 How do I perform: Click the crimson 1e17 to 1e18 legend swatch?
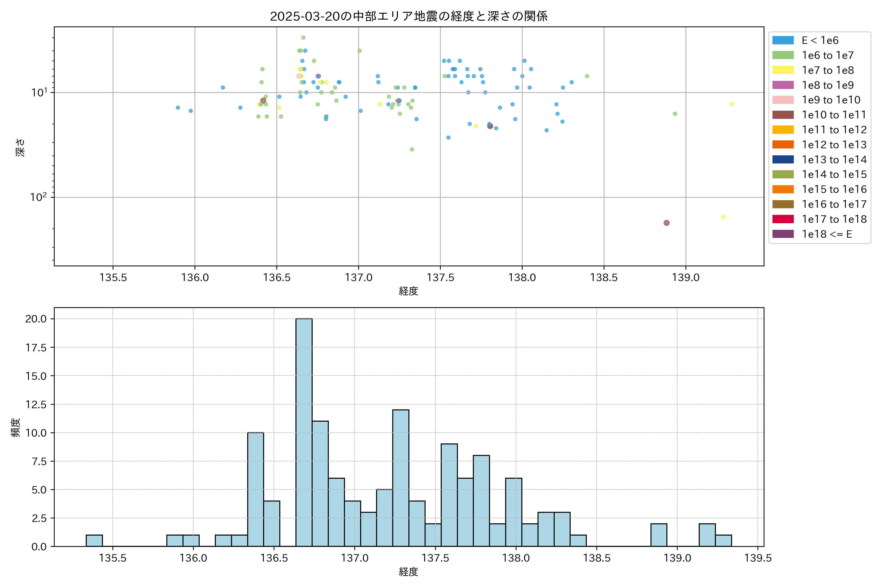(783, 219)
